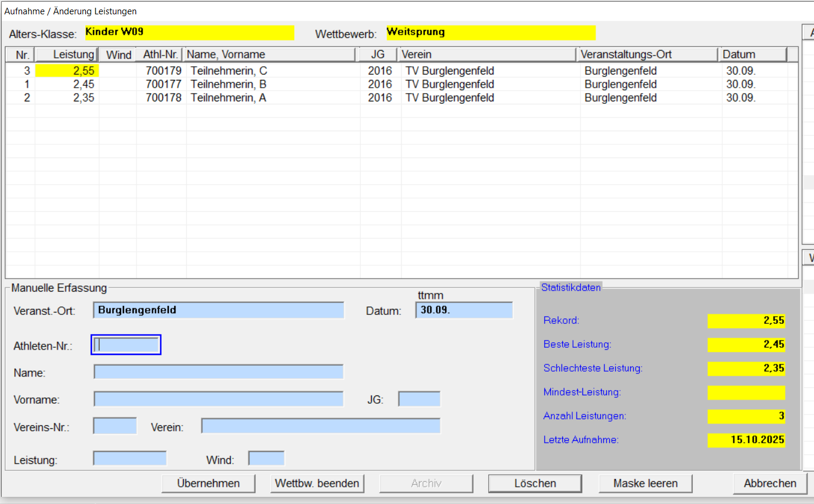The height and width of the screenshot is (504, 814).
Task: Click the Vereins-Nr. input field
Action: click(x=115, y=426)
